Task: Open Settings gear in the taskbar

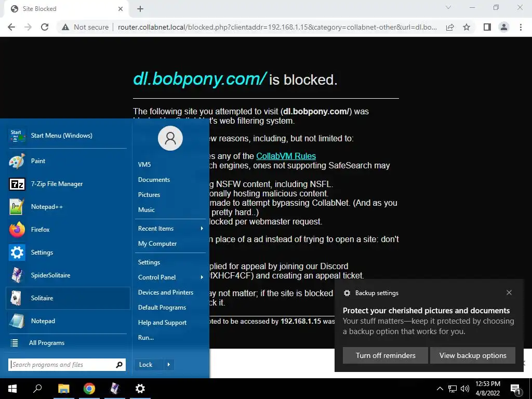Action: [140, 389]
